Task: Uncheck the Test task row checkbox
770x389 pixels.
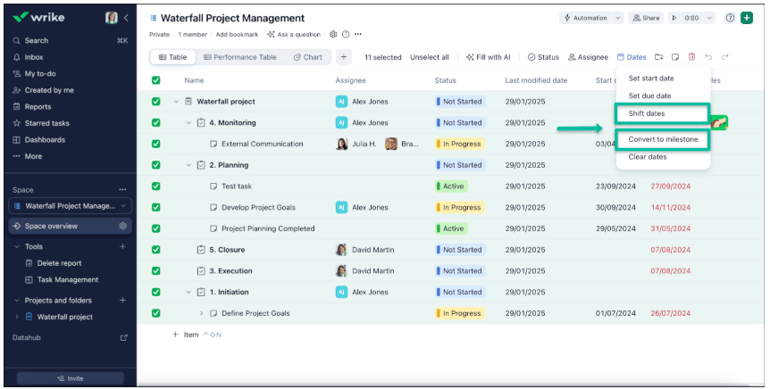Action: (x=156, y=186)
